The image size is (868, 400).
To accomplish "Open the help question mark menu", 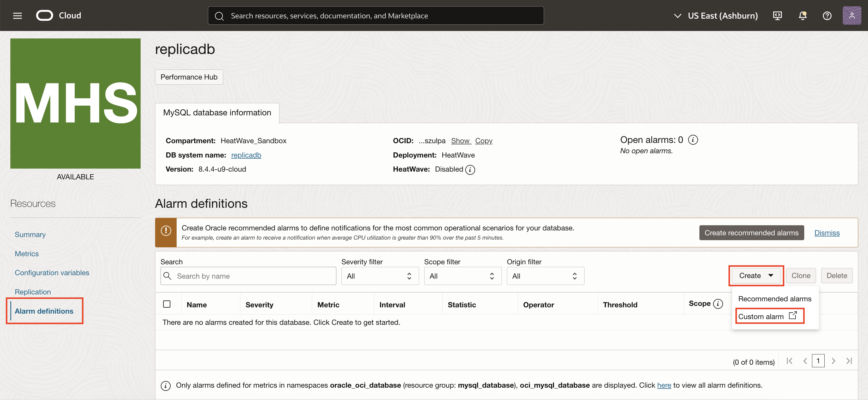I will point(827,15).
